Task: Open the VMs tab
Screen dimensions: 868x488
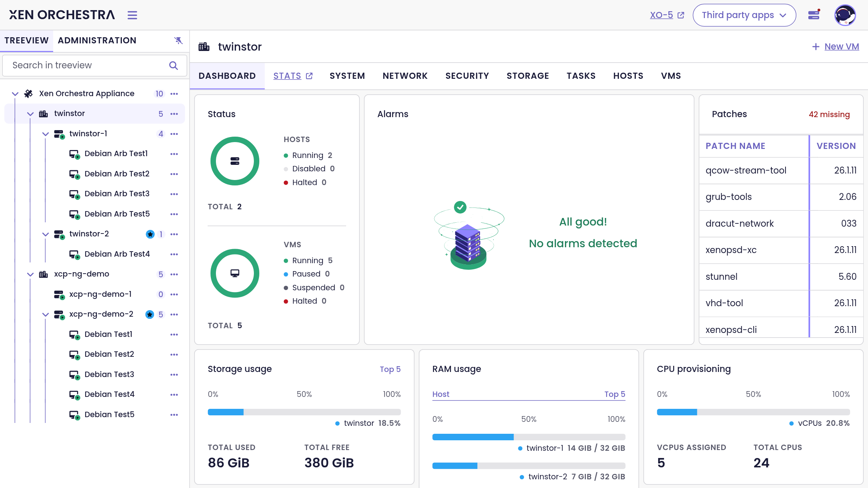Action: 671,76
